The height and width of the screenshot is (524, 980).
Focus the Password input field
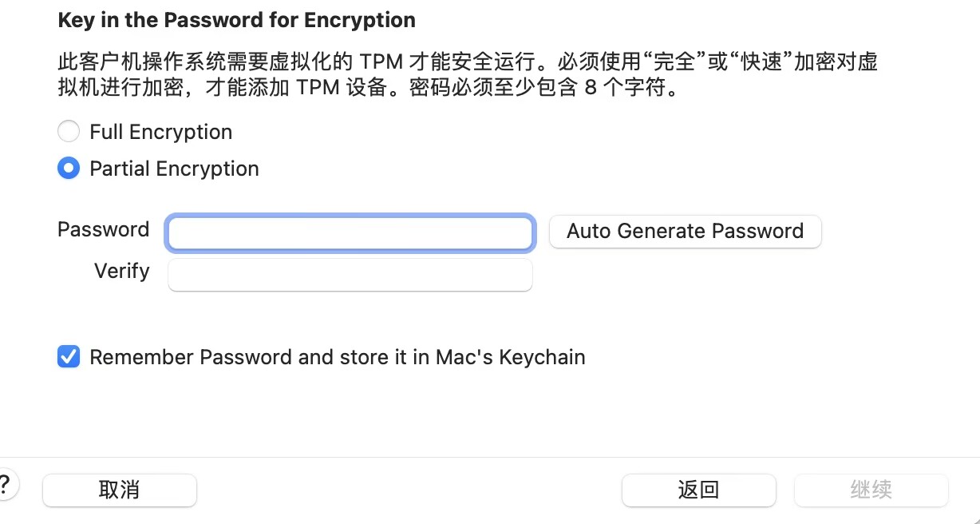click(350, 232)
